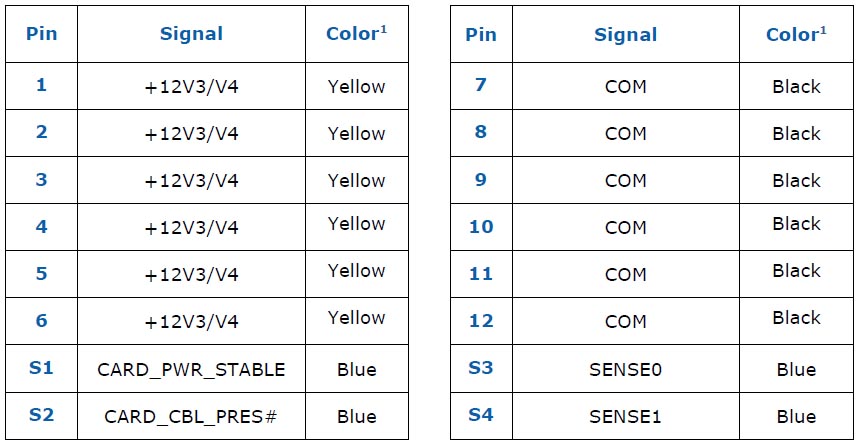Select the S2 pin cell

point(41,416)
